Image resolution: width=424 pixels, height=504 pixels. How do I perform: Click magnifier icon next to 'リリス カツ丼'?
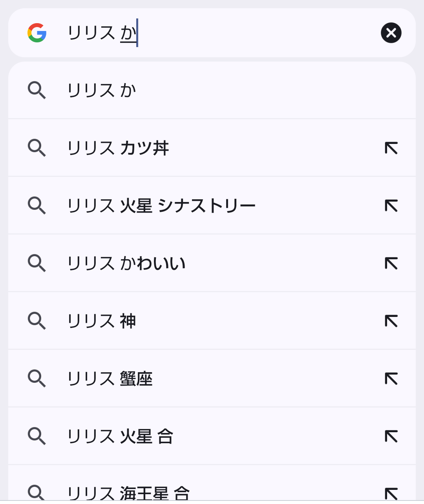[37, 148]
